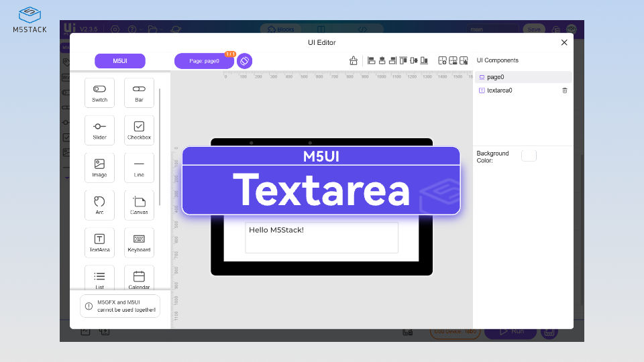Select the Calendar widget

(139, 278)
